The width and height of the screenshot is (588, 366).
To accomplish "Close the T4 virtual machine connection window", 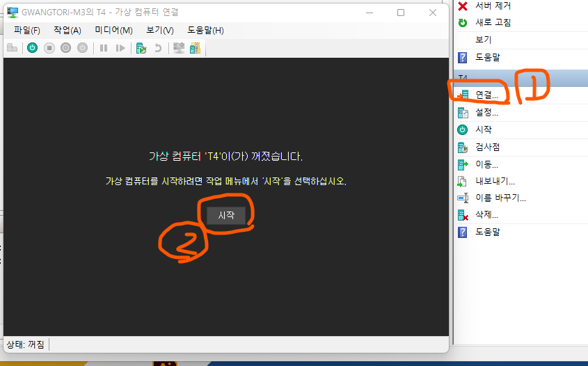I will (x=433, y=13).
